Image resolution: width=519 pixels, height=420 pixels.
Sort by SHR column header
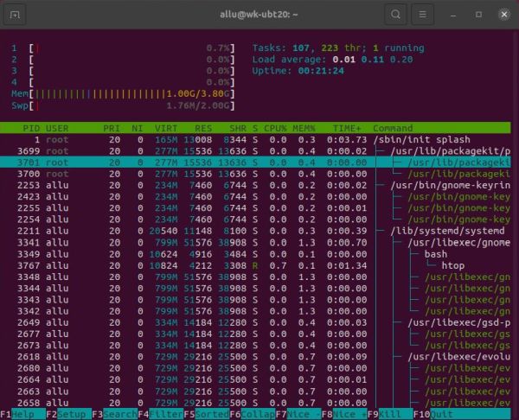tap(238, 128)
